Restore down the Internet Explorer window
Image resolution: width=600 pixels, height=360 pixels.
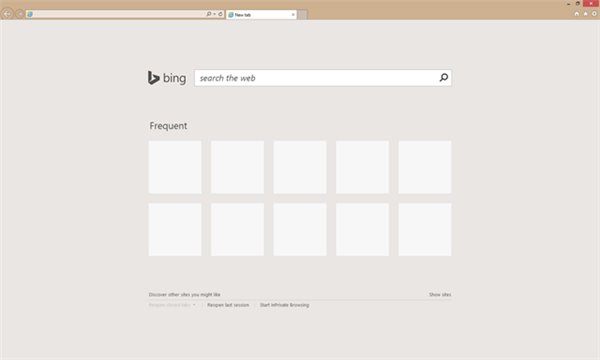coord(578,3)
